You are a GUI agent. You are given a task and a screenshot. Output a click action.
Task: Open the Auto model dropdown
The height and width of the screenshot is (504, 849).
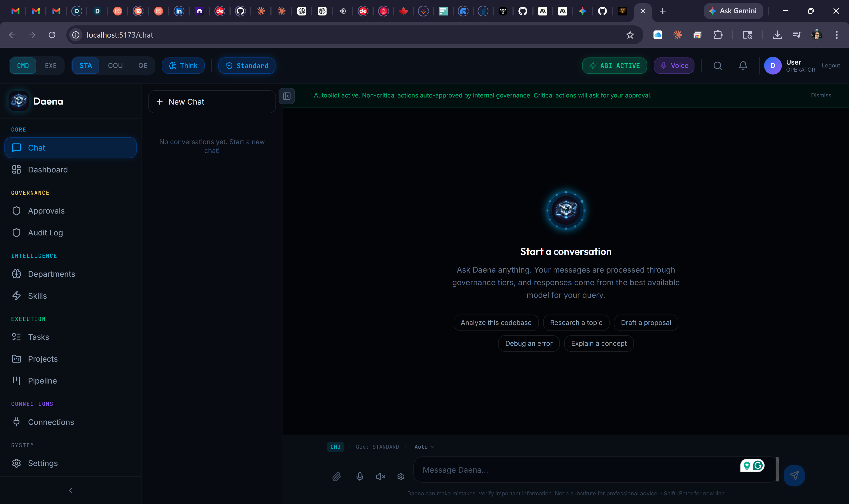tap(424, 447)
